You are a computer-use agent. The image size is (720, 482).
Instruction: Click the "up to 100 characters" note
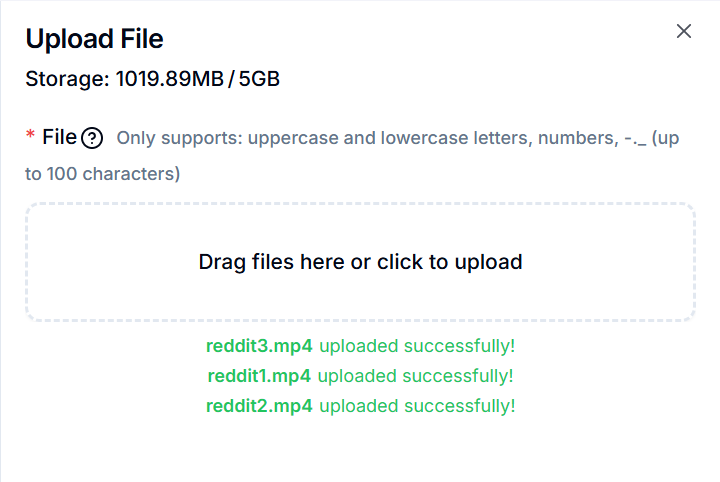[102, 174]
